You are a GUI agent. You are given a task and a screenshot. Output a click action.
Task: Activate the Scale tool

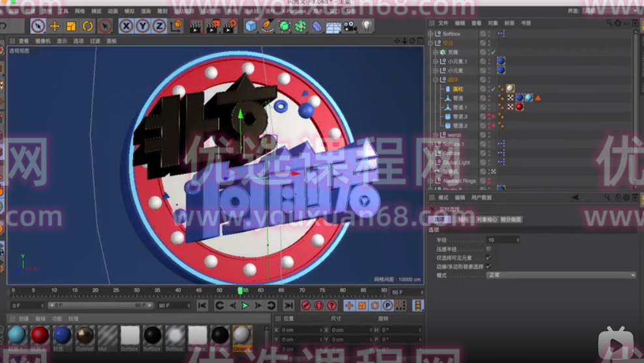(x=71, y=26)
